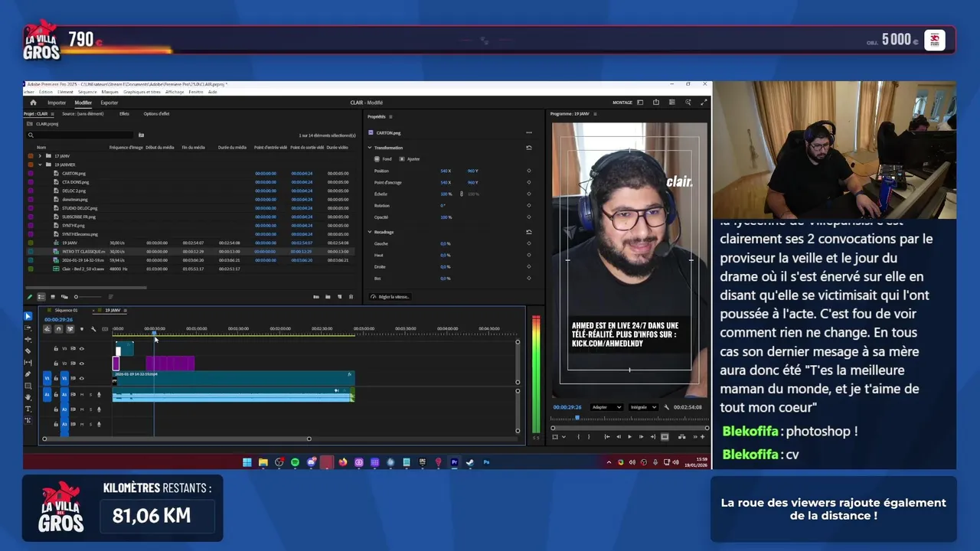
Task: Solo audio track A2
Action: (90, 409)
